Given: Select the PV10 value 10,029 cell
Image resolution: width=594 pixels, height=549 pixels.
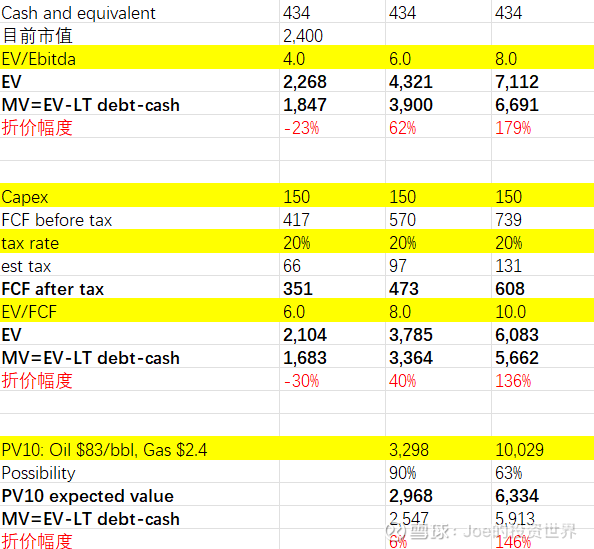Looking at the screenshot, I should coord(542,450).
